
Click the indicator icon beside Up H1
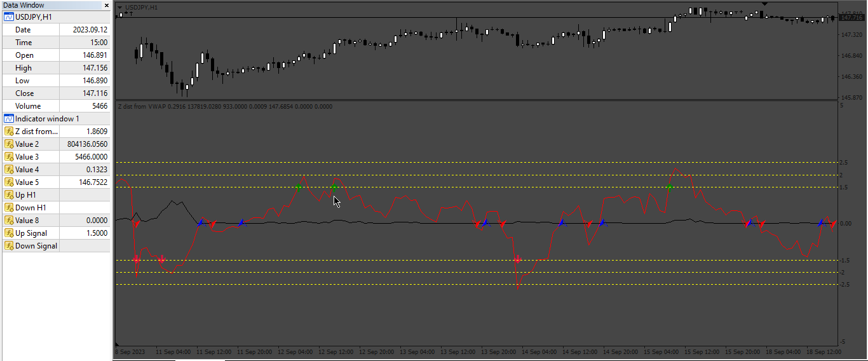tap(9, 195)
